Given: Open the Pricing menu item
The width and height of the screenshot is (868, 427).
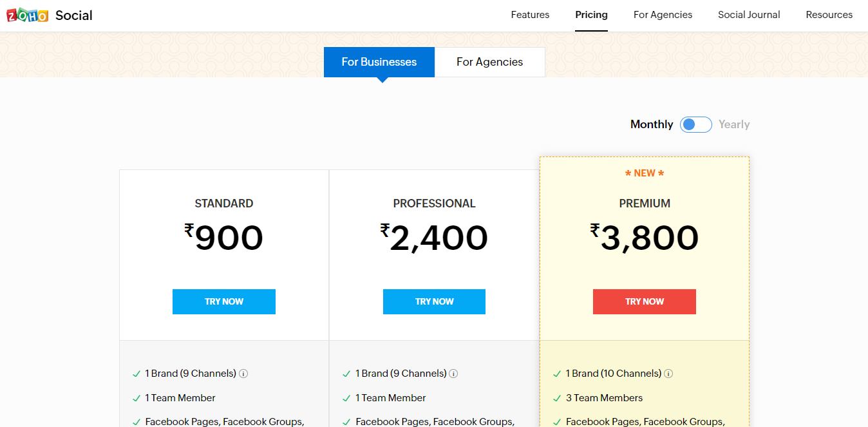Looking at the screenshot, I should pos(591,15).
